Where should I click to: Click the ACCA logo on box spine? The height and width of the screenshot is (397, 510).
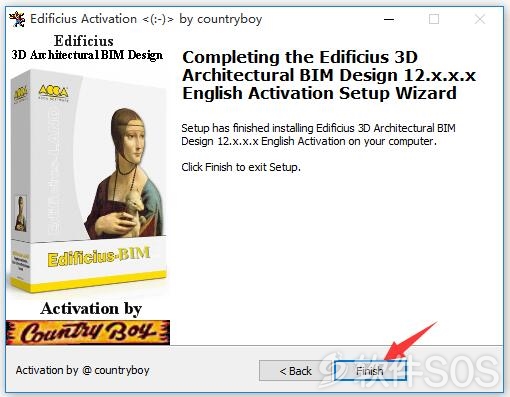coord(20,94)
